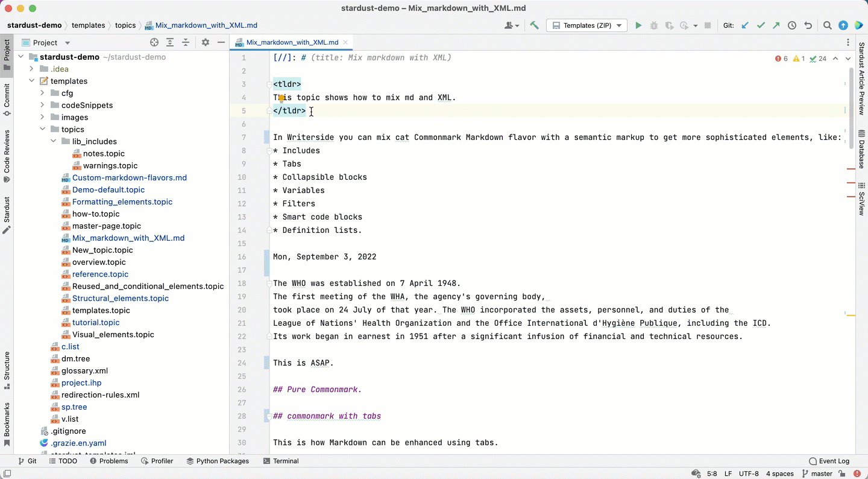The height and width of the screenshot is (479, 868).
Task: Click locate file target icon in Project panel
Action: click(x=154, y=42)
